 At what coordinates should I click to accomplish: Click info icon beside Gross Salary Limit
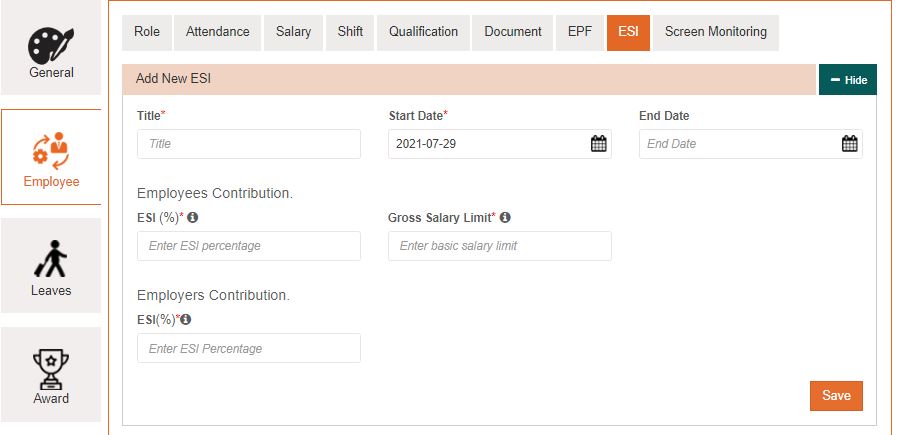pos(505,217)
